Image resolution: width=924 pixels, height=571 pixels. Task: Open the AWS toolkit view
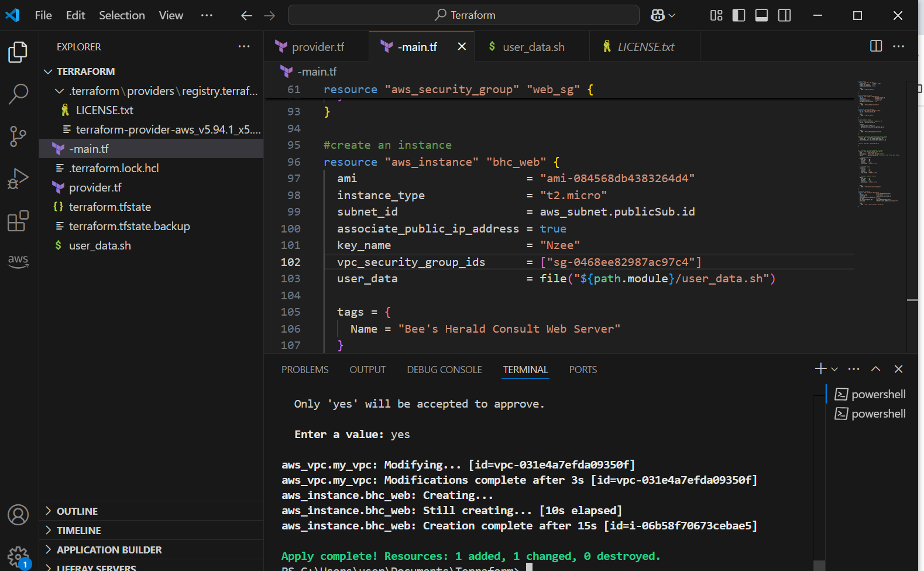[18, 261]
